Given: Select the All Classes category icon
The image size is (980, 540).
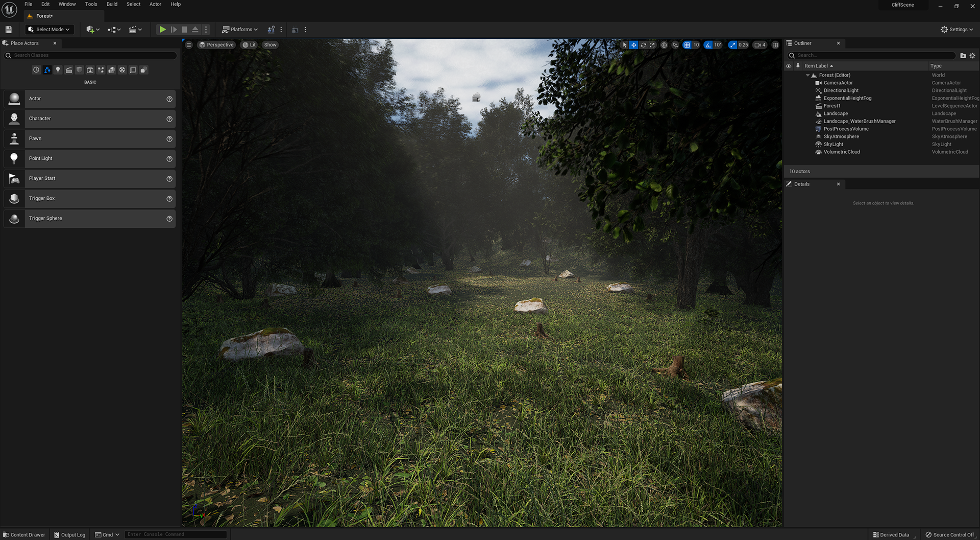Looking at the screenshot, I should pos(143,70).
